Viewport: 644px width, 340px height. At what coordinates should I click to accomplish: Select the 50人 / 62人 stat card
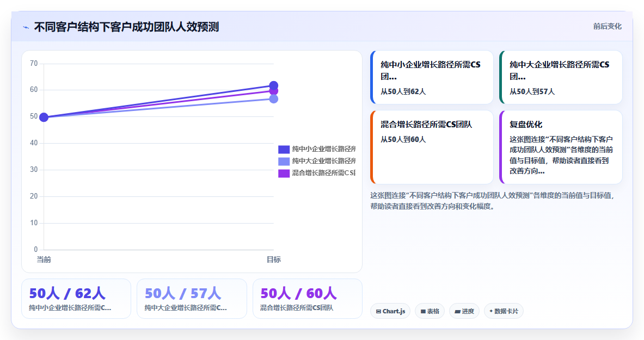tap(76, 299)
